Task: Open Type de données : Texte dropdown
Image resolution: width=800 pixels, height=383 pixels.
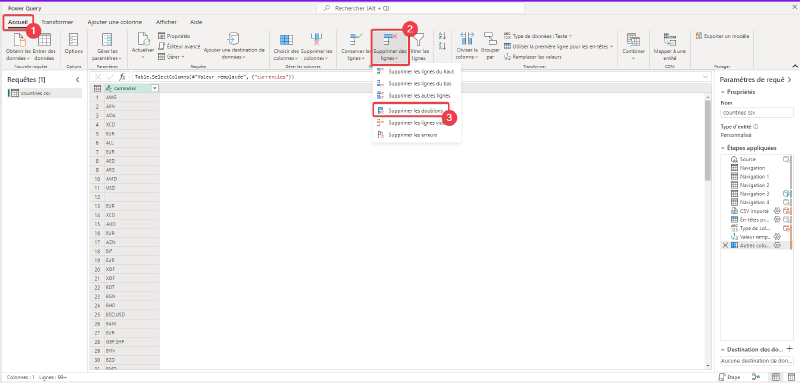Action: [x=538, y=36]
